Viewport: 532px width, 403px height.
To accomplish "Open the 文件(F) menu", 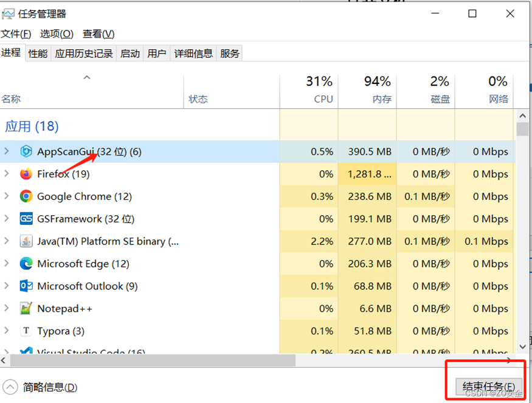I will 16,34.
